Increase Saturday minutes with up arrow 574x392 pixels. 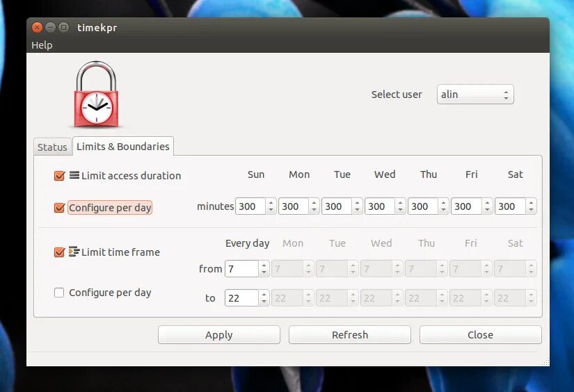(531, 202)
